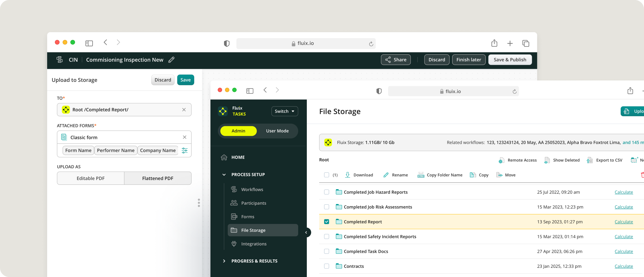Check the Contracts folder checkbox

[x=327, y=266]
